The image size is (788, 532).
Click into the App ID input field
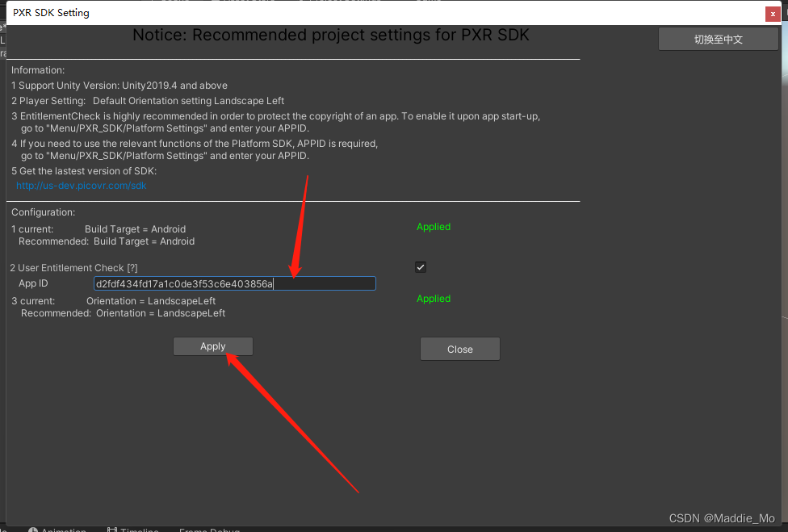click(235, 284)
